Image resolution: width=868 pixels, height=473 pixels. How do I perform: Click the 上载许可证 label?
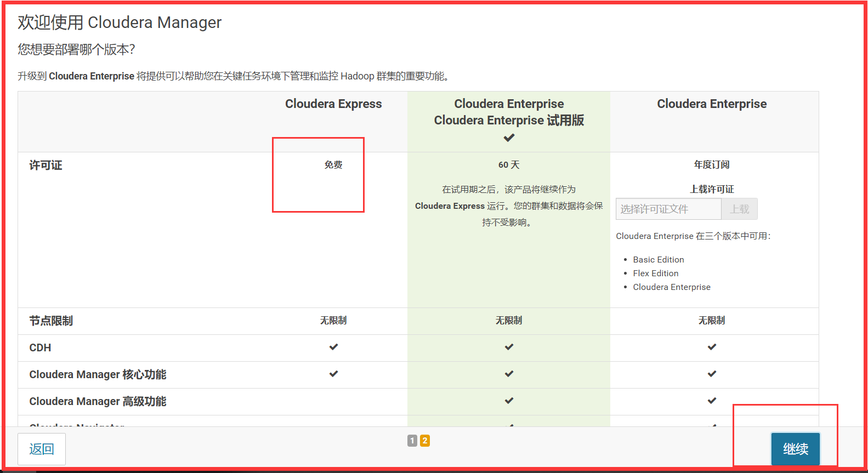[x=712, y=189]
